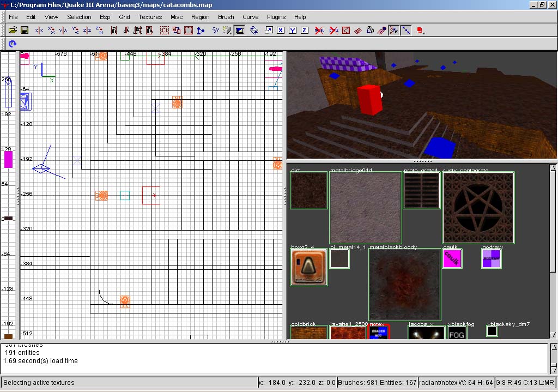558x392 pixels.
Task: Click the nested dashed squares Hollow icon
Action: tap(165, 31)
